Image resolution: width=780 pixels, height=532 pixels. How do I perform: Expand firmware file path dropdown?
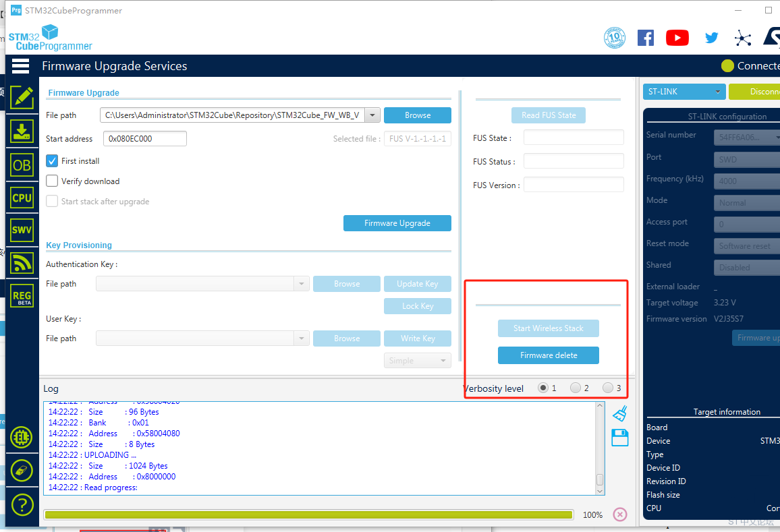[x=372, y=115]
